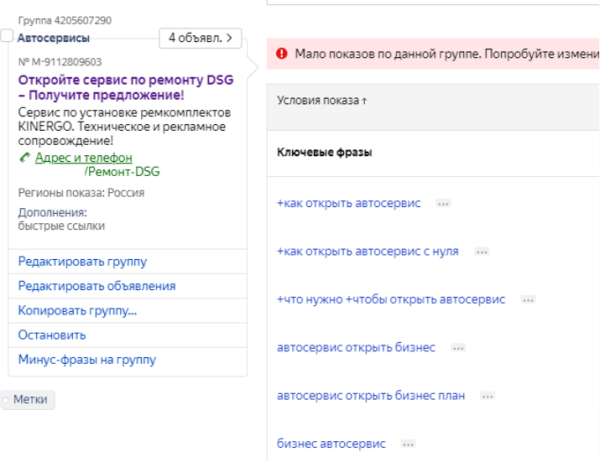Open keyword '+как открыть автосервис' link
The height and width of the screenshot is (462, 600).
pos(348,203)
